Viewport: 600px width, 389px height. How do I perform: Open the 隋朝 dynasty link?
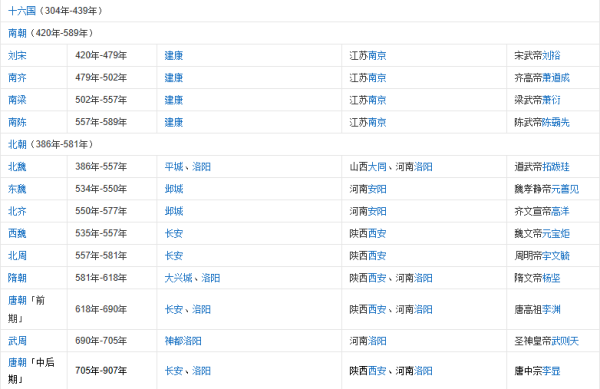pyautogui.click(x=17, y=277)
